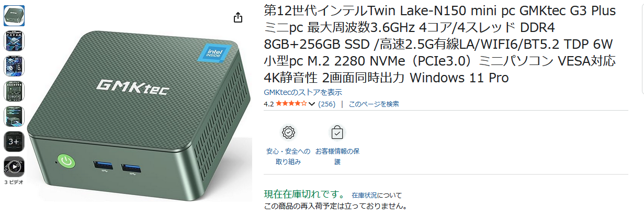This screenshot has height=216, width=644.
Task: Click the share icon above the product image
Action: pyautogui.click(x=238, y=17)
